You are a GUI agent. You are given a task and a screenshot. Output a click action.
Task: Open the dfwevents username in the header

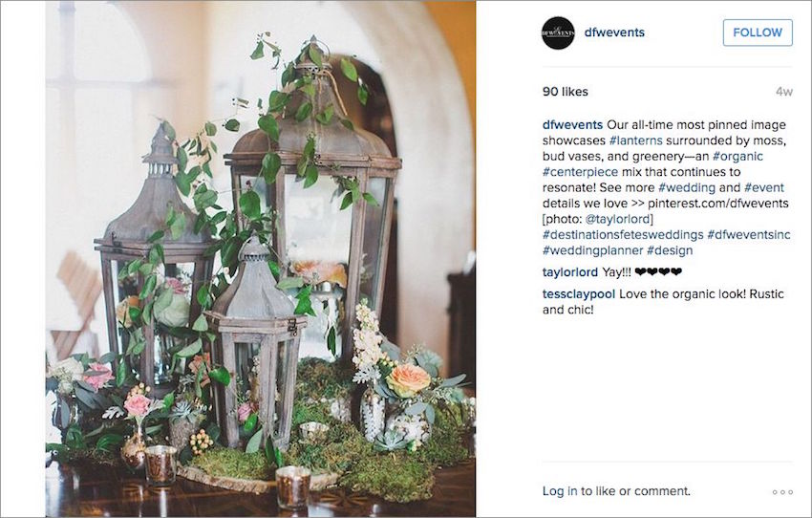[614, 32]
